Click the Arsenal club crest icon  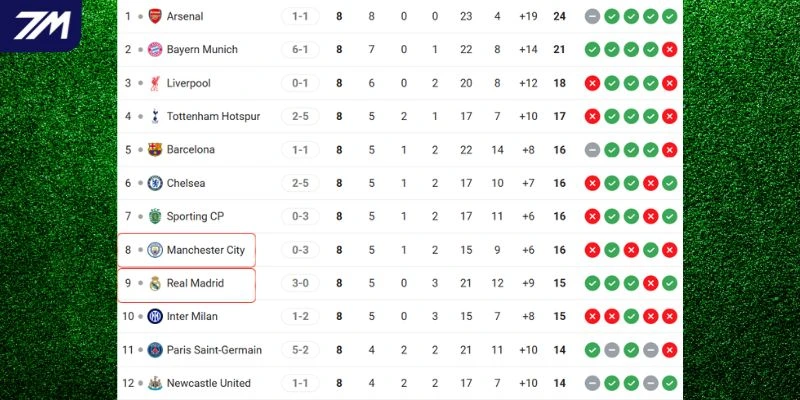point(155,16)
